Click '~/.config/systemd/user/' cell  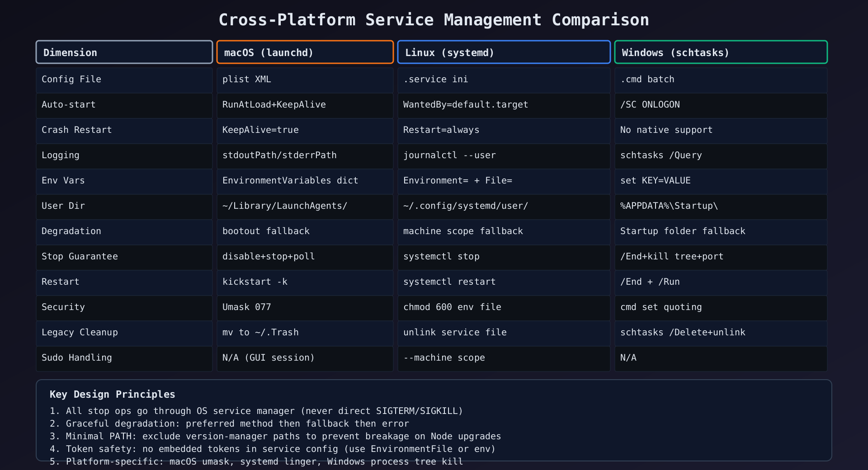[x=504, y=207]
